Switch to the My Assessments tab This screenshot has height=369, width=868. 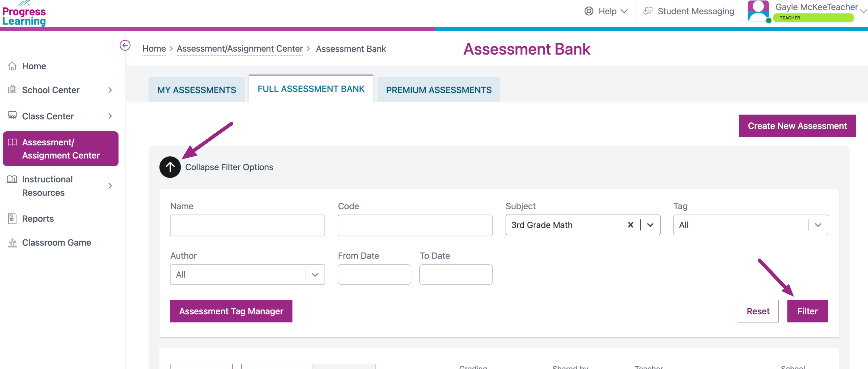pyautogui.click(x=197, y=90)
